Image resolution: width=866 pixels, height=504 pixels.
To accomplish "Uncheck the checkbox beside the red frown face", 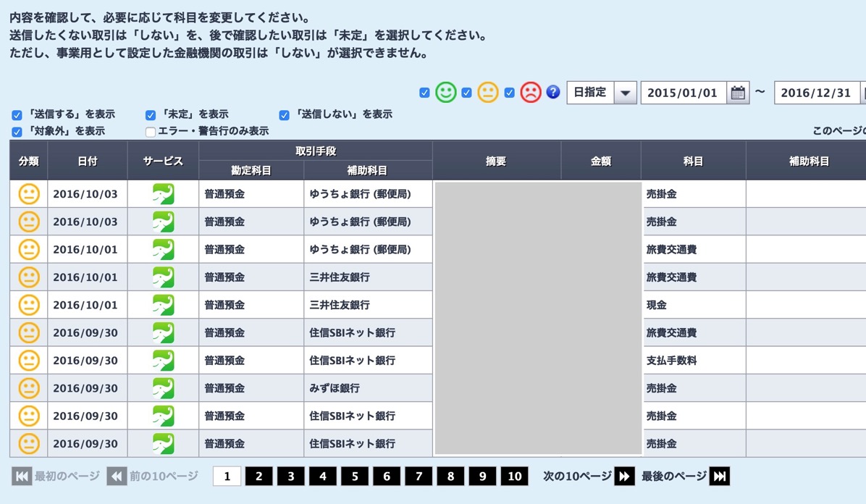I will (509, 93).
